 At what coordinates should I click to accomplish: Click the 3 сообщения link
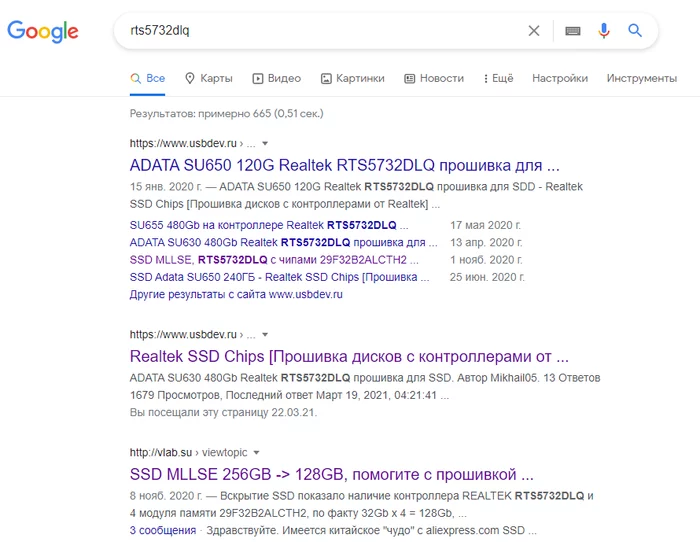coord(163,530)
